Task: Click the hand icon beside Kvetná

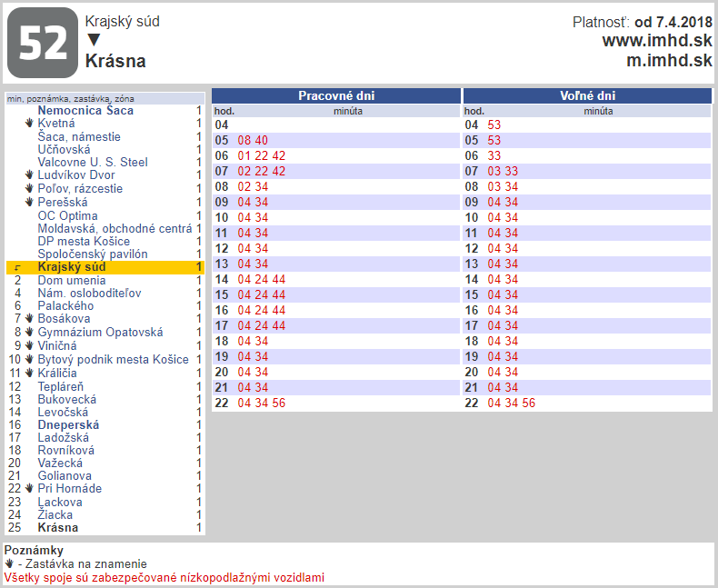Action: [29, 124]
